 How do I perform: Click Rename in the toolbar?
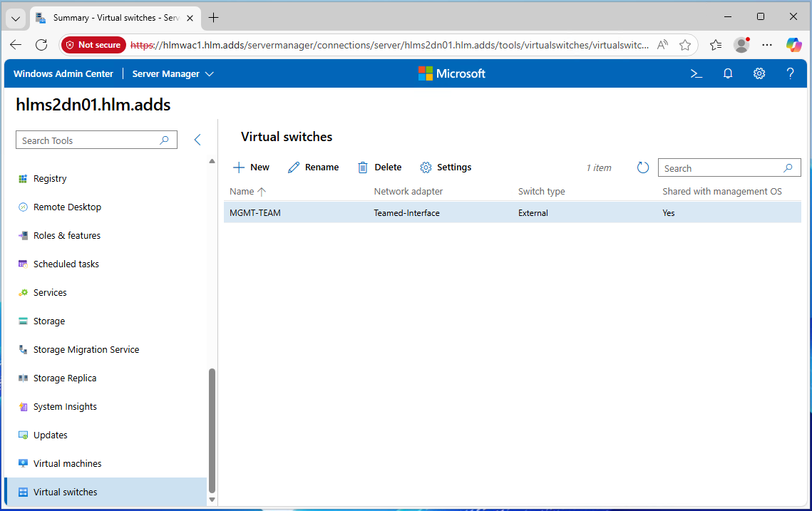pos(313,167)
